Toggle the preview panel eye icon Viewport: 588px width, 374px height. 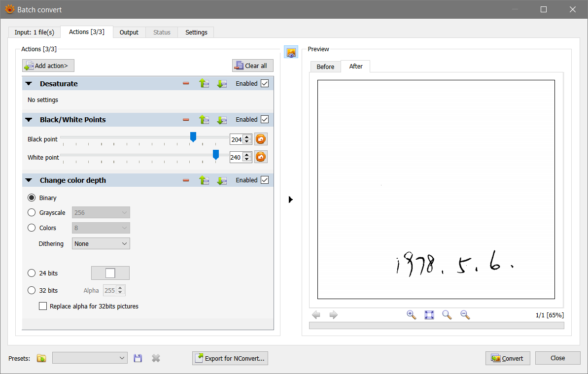tap(291, 52)
